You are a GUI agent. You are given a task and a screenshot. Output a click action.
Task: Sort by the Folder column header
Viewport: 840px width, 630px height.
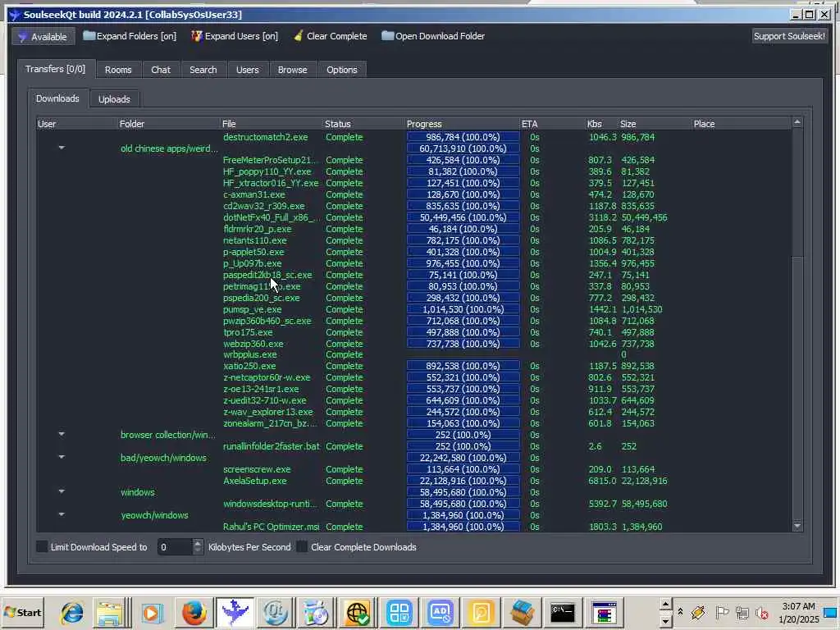click(169, 124)
